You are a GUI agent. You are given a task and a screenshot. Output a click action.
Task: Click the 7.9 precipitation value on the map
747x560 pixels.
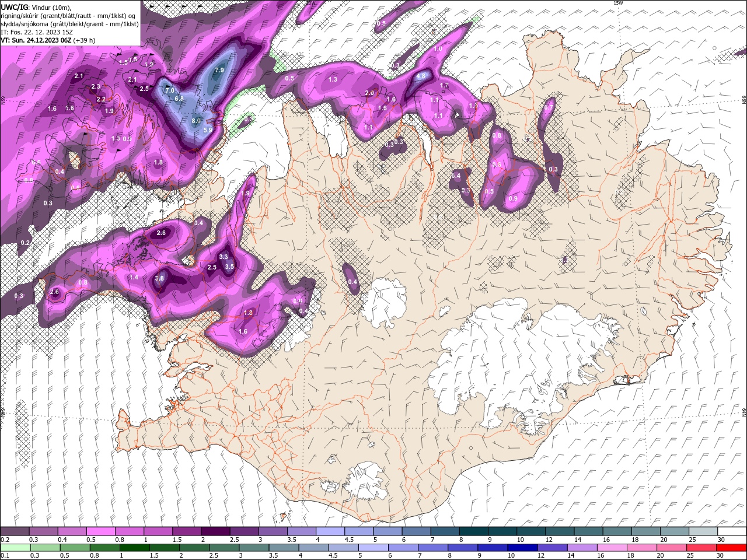pyautogui.click(x=219, y=70)
